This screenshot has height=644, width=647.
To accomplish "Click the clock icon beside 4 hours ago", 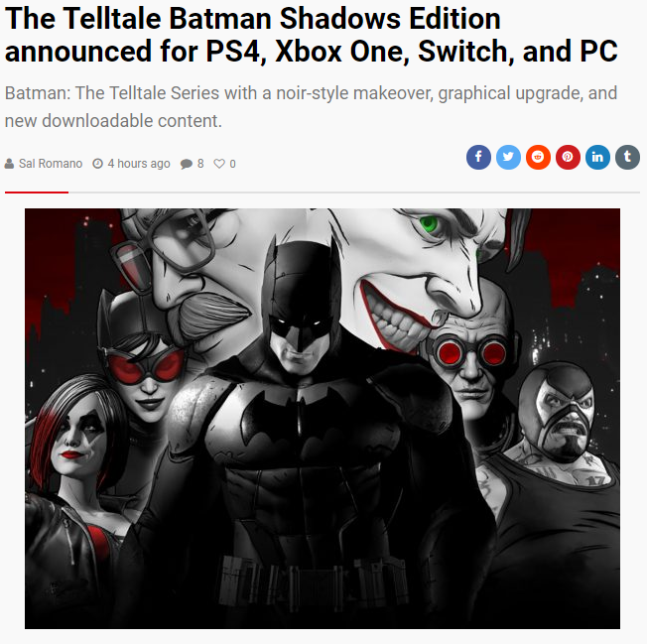I will [x=97, y=164].
